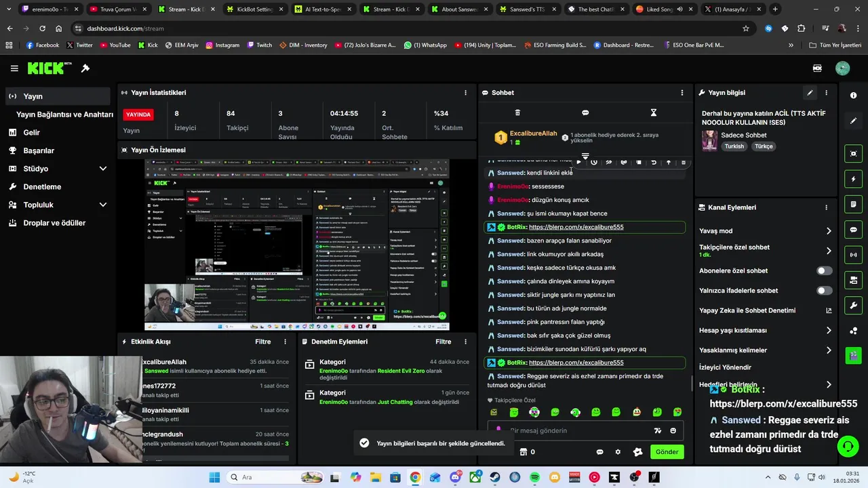This screenshot has width=868, height=488.
Task: Click the Windows Start button
Action: 214,477
